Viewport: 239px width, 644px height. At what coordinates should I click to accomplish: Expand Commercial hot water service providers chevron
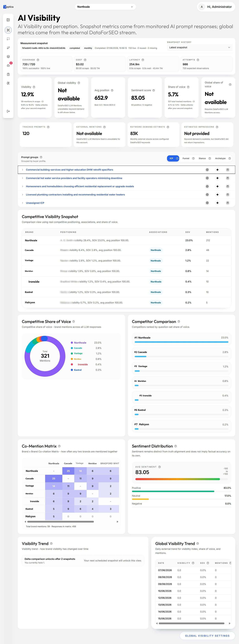[23, 178]
